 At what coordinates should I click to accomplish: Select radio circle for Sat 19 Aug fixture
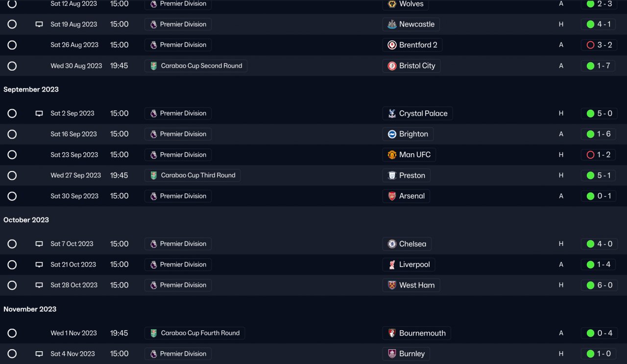click(12, 24)
